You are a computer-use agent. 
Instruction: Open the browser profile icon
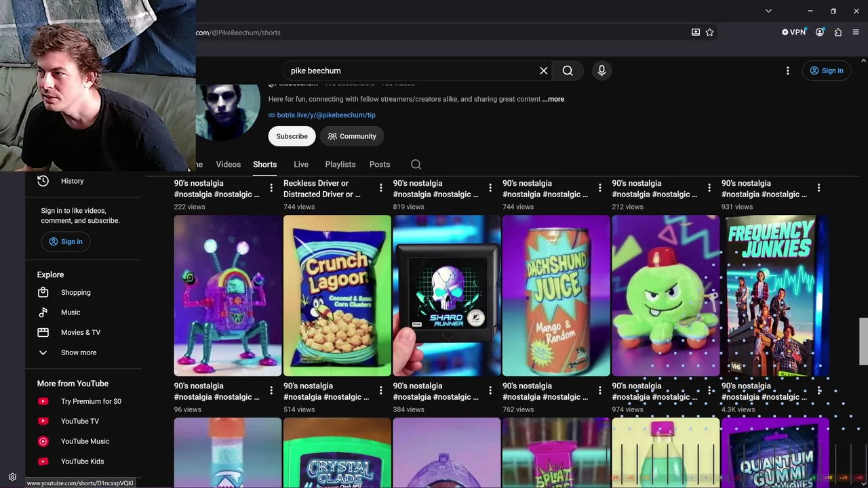point(820,32)
